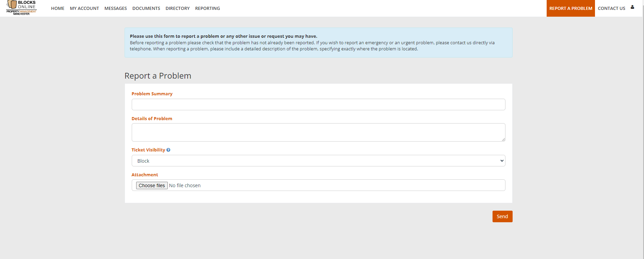Viewport: 644px width, 259px height.
Task: Submit the form with Send
Action: point(502,216)
